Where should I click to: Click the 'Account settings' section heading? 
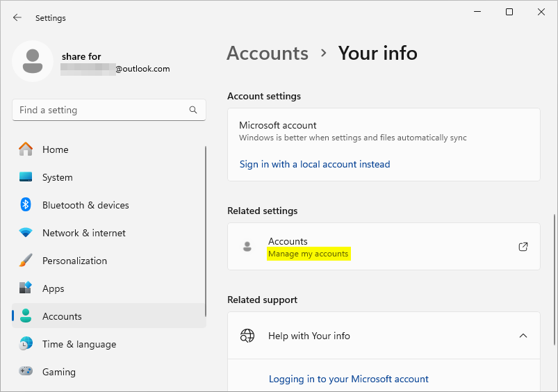[x=264, y=96]
